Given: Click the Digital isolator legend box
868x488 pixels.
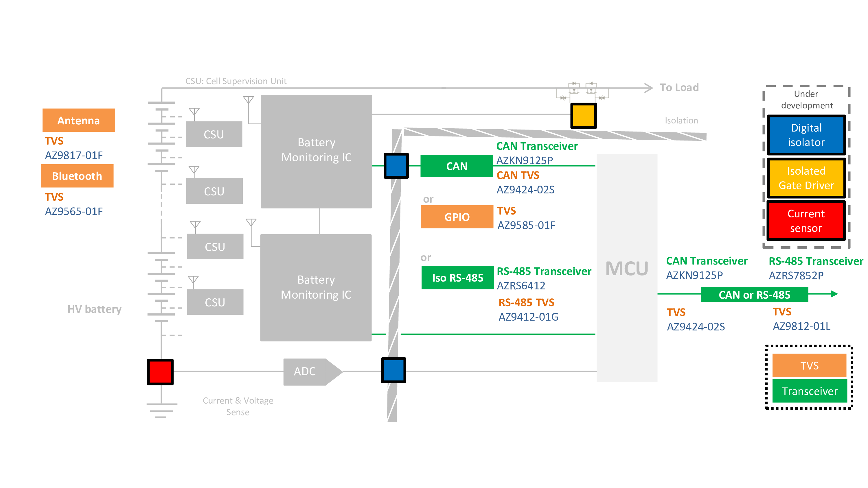Looking at the screenshot, I should 806,135.
